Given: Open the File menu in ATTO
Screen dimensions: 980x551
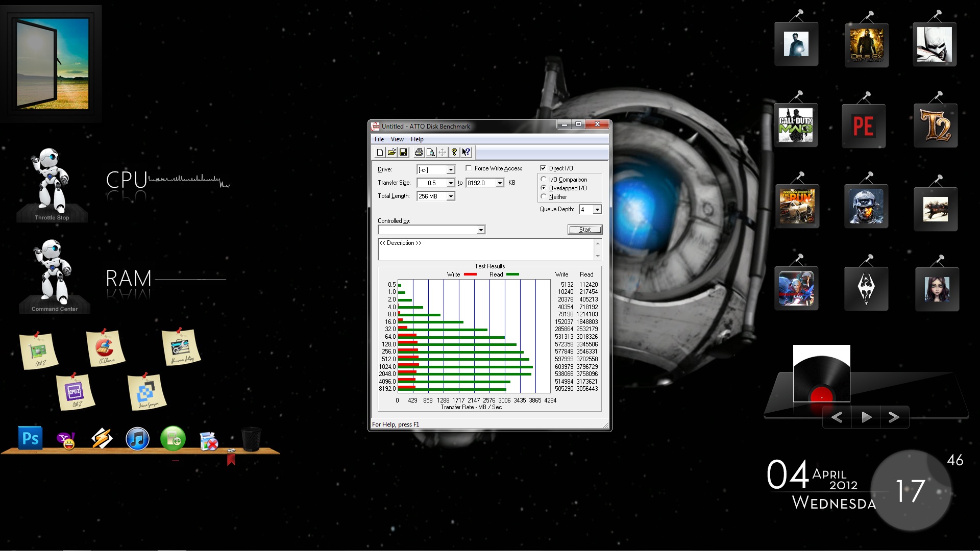Looking at the screenshot, I should pos(379,139).
